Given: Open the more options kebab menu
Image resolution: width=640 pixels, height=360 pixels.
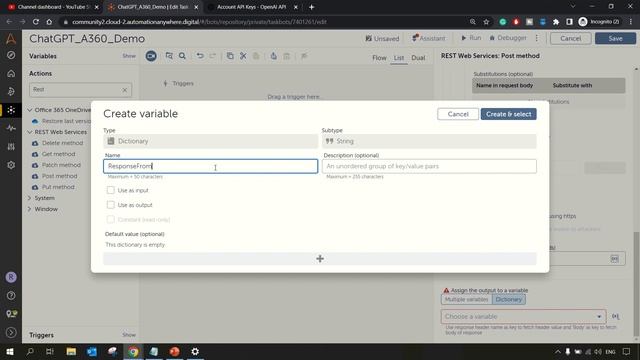Looking at the screenshot, I should pos(537,38).
